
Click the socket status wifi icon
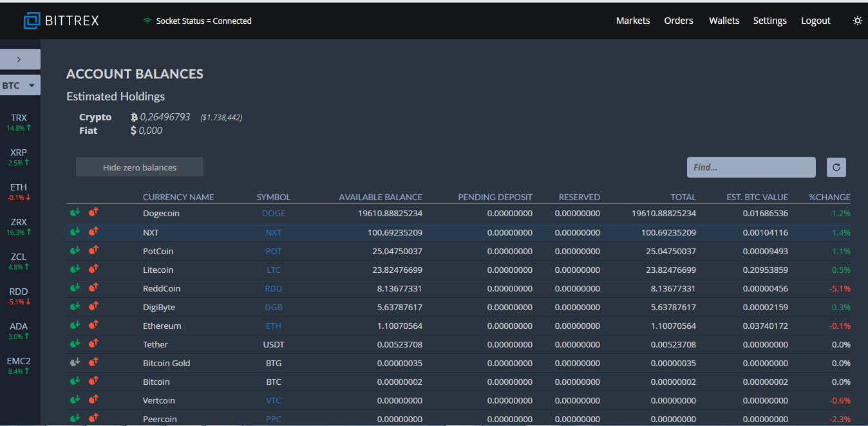[x=147, y=21]
